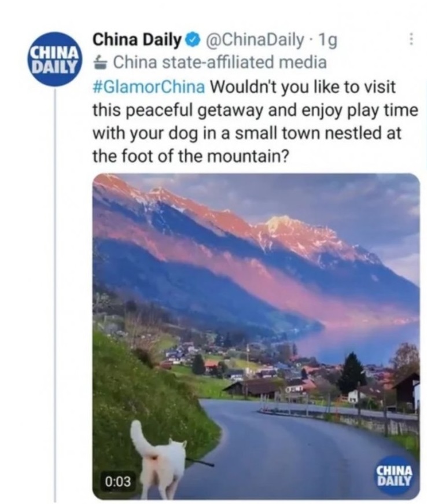
Task: Click the tweet text about peaceful getaway
Action: (255, 122)
